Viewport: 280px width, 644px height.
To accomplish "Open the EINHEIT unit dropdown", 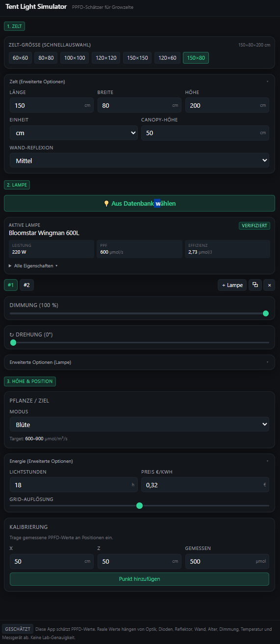I will 74,133.
